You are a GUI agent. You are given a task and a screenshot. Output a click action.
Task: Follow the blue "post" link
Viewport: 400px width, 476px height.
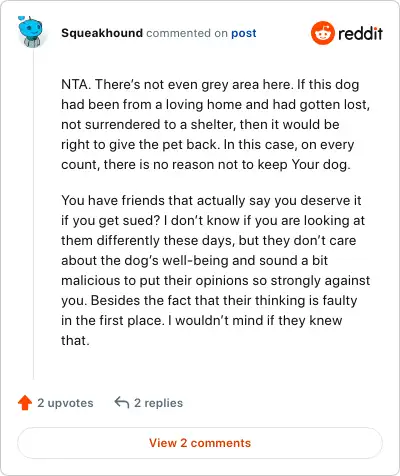pyautogui.click(x=244, y=33)
